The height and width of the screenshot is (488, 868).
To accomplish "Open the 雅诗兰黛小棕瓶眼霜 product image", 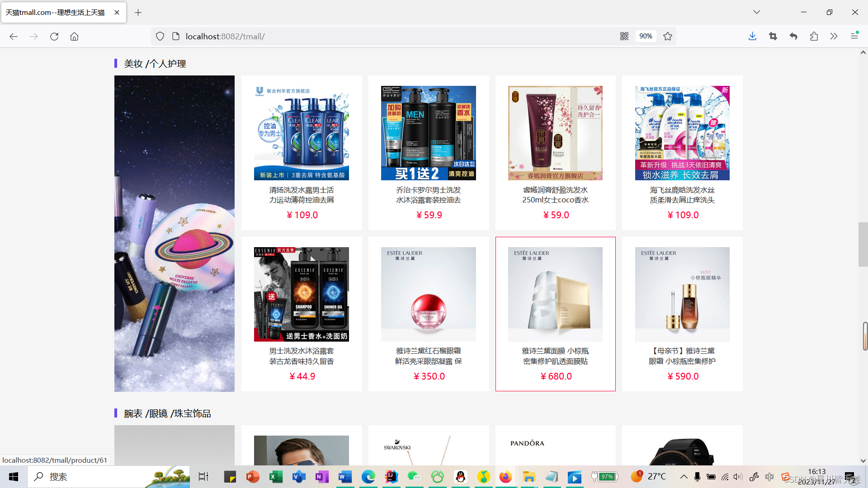I will tap(682, 294).
